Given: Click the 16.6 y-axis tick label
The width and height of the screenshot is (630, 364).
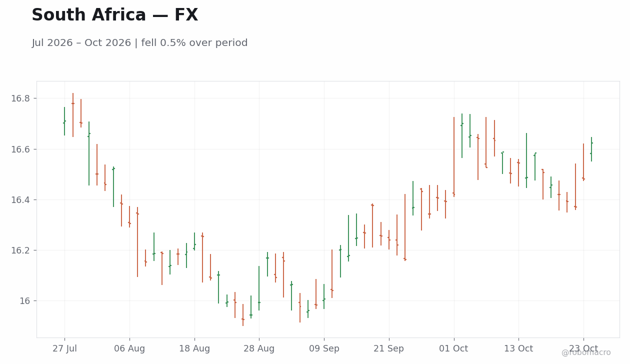Looking at the screenshot, I should [20, 149].
